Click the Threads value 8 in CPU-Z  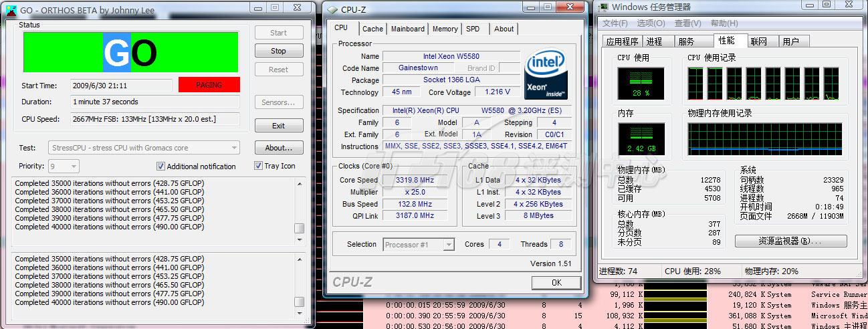coord(561,245)
